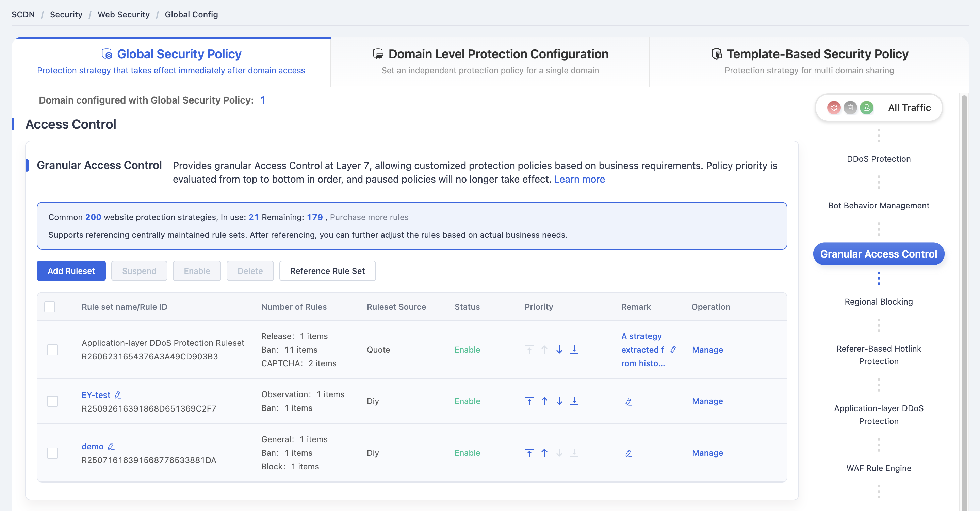The height and width of the screenshot is (511, 980).
Task: Check the select-all rulesets header checkbox
Action: pyautogui.click(x=50, y=307)
